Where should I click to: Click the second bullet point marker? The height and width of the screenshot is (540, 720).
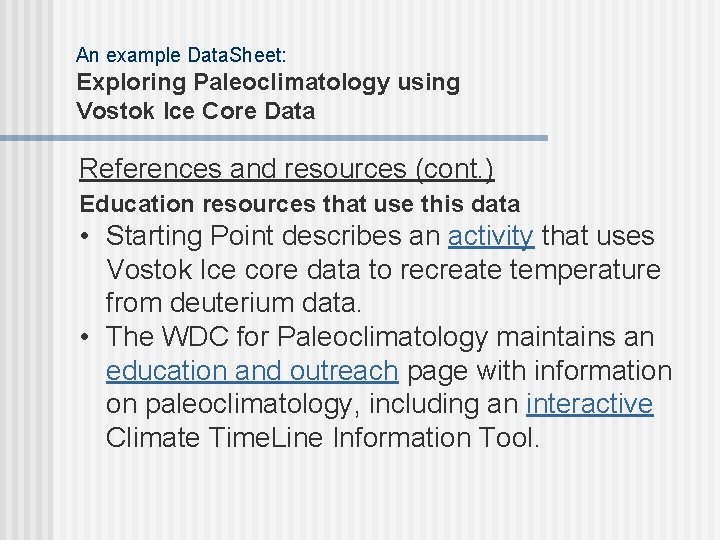[86, 338]
